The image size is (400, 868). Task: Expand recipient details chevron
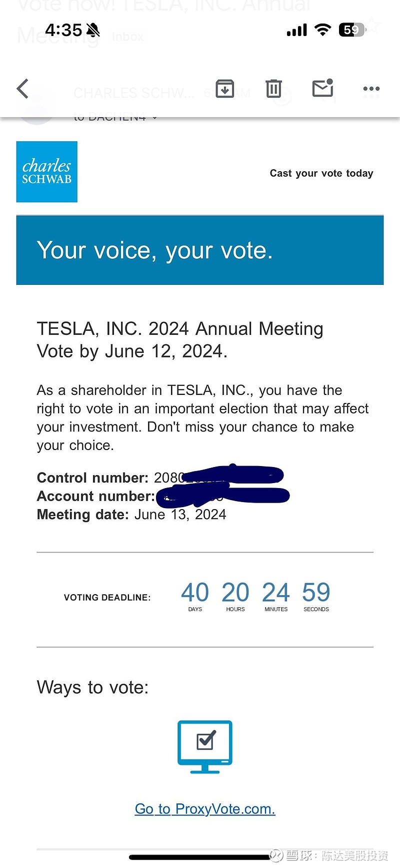[155, 118]
